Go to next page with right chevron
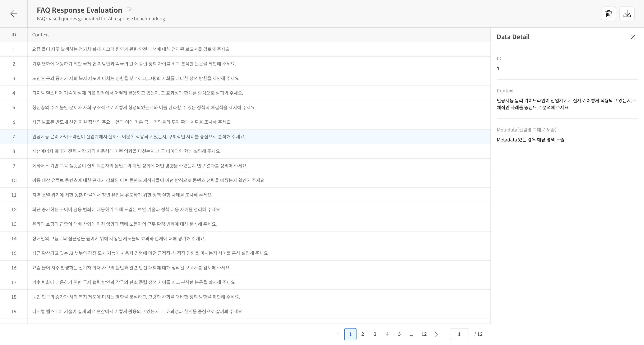The height and width of the screenshot is (345, 644). point(436,334)
